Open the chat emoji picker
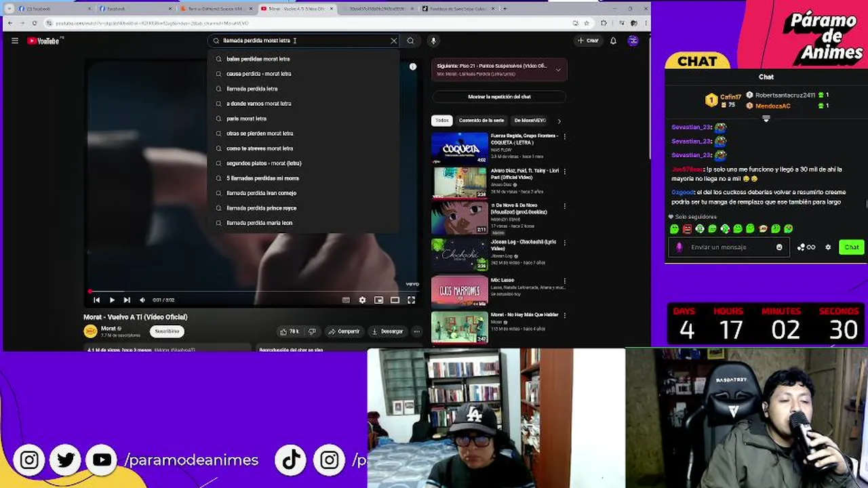Screen dimensions: 868x488 coord(779,247)
